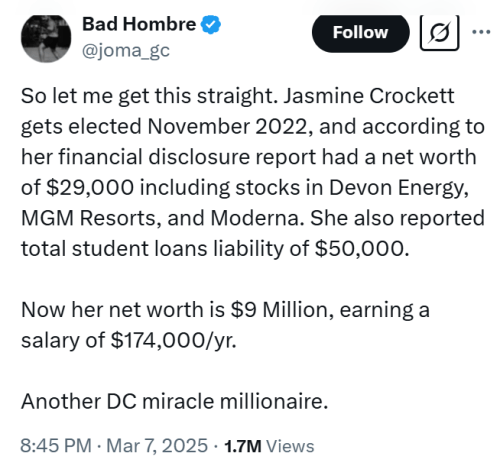
Task: Click the 8:45 PM timestamp
Action: (x=56, y=446)
